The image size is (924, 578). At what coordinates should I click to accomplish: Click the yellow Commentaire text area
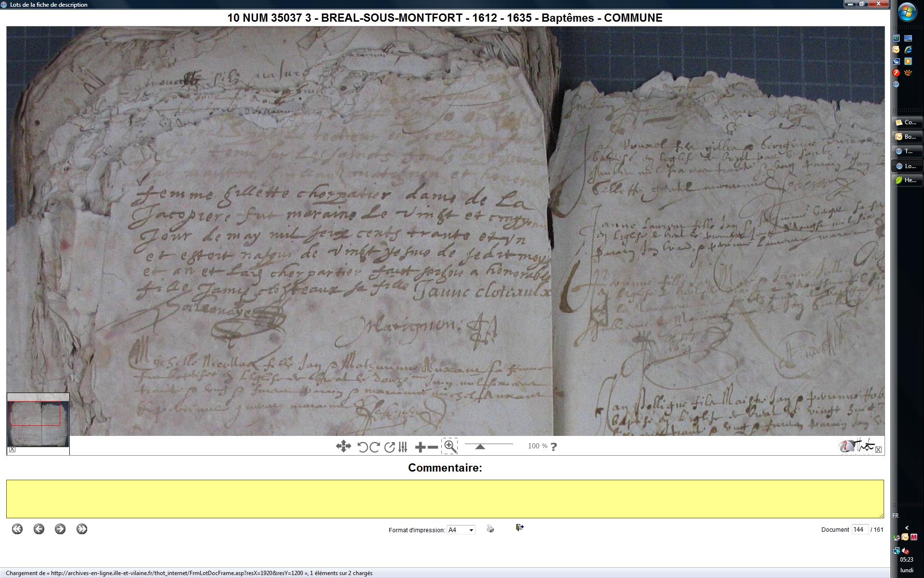[x=445, y=499]
